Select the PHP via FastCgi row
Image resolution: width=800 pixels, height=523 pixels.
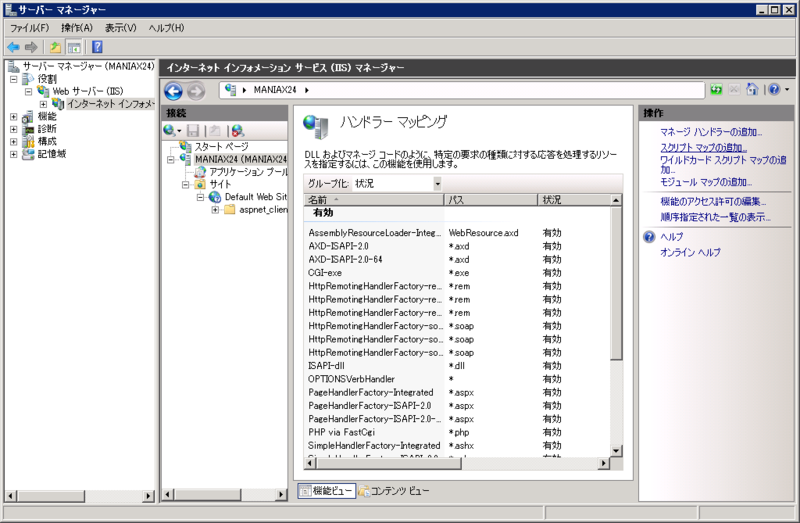point(457,433)
